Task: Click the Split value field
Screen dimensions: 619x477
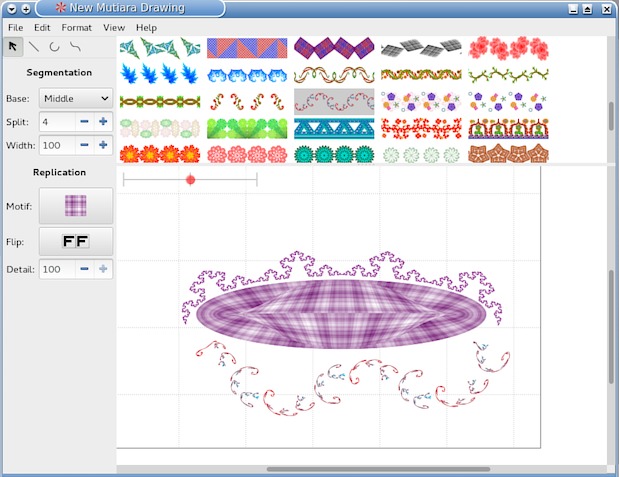Action: [57, 122]
